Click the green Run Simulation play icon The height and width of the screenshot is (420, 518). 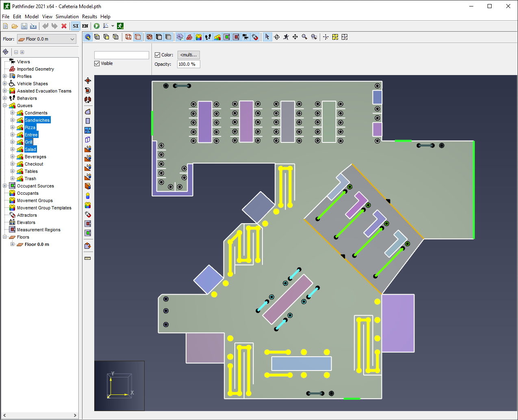point(97,26)
